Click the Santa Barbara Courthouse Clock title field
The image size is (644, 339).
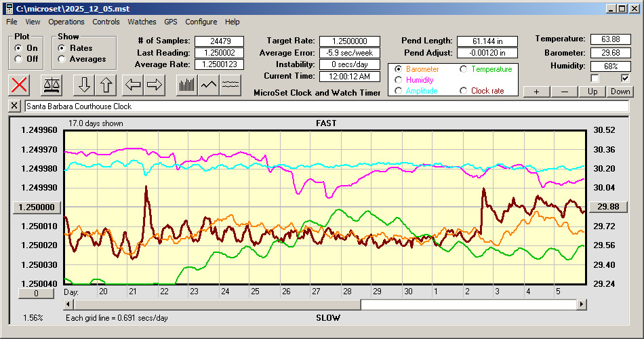tap(325, 106)
